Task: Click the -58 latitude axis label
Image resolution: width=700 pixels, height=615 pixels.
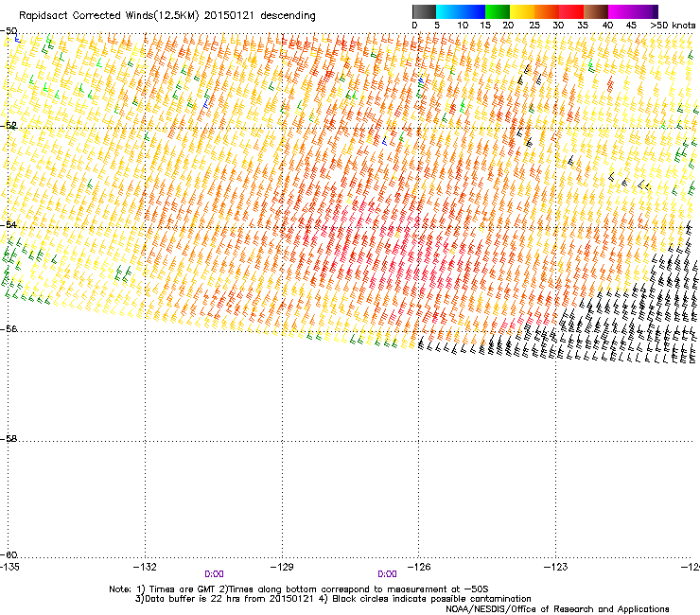Action: click(9, 439)
